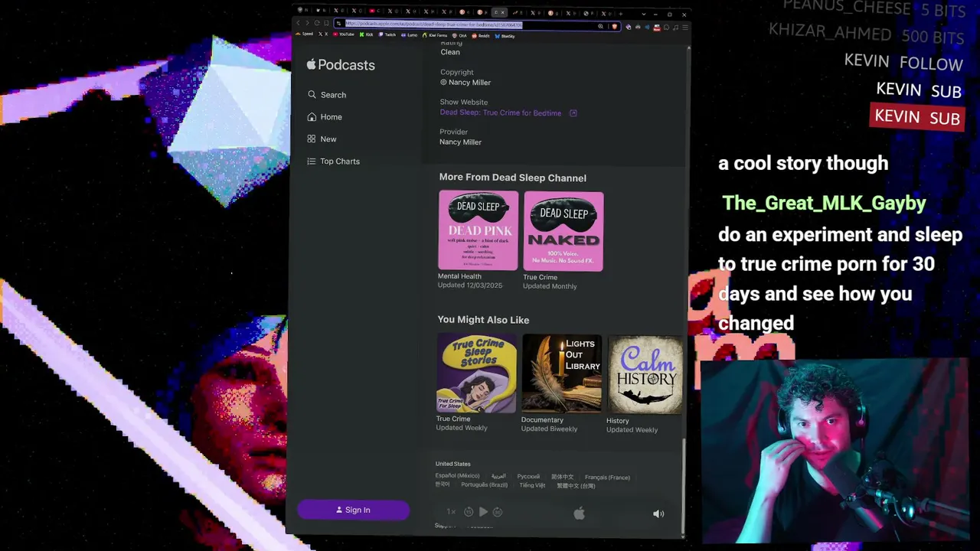The width and height of the screenshot is (980, 551).
Task: Switch language to Tiếng Việt
Action: (532, 485)
